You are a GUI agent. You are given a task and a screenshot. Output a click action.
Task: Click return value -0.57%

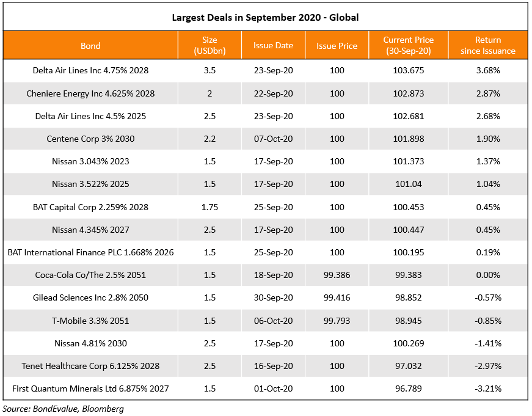coord(488,297)
